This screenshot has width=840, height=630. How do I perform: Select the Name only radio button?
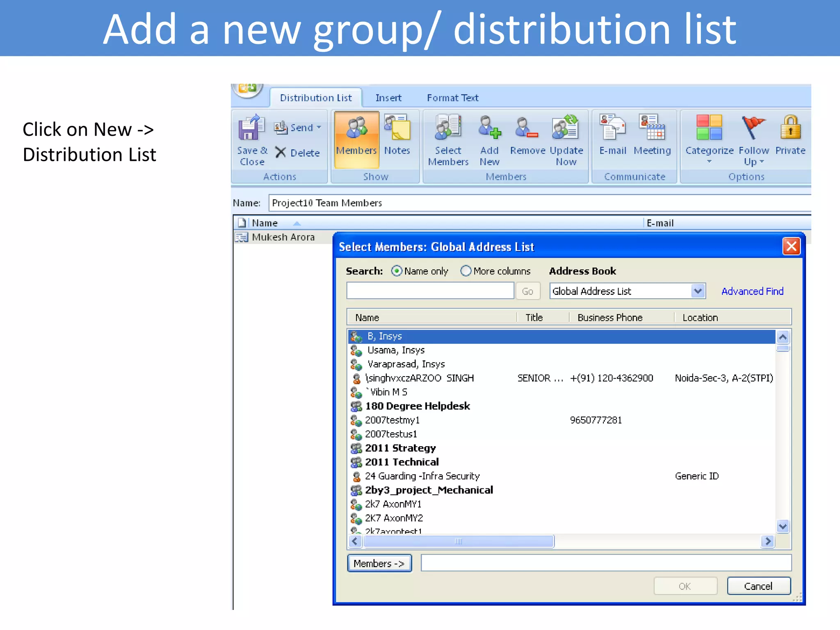(396, 271)
